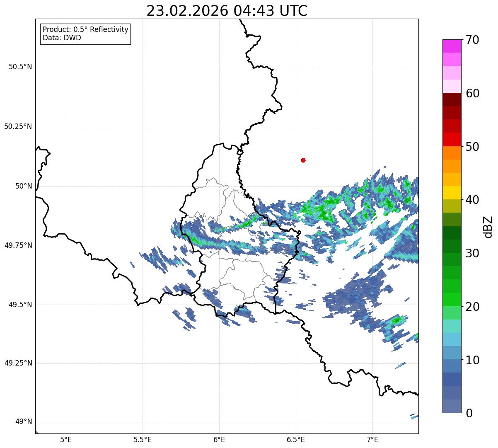Click the 49.25°N latitude label

[18, 363]
